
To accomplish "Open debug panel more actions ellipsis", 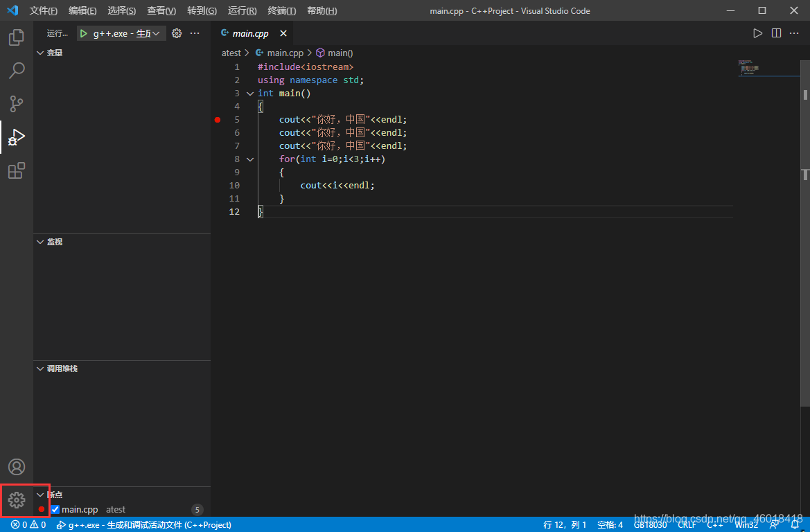I will [x=195, y=33].
